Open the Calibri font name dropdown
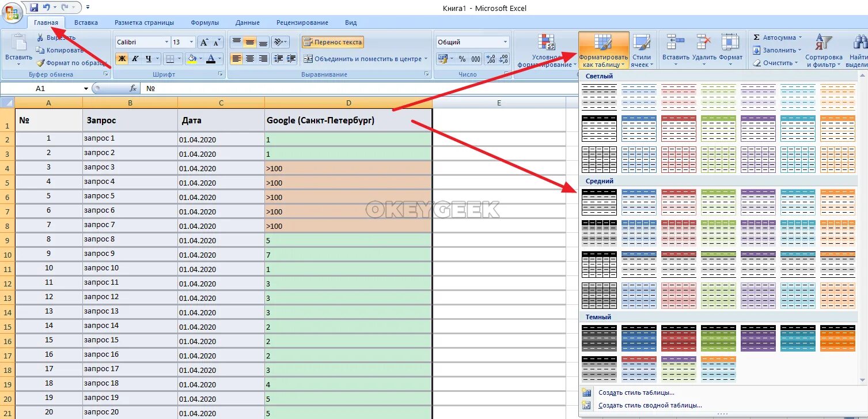868x419 pixels. point(166,42)
